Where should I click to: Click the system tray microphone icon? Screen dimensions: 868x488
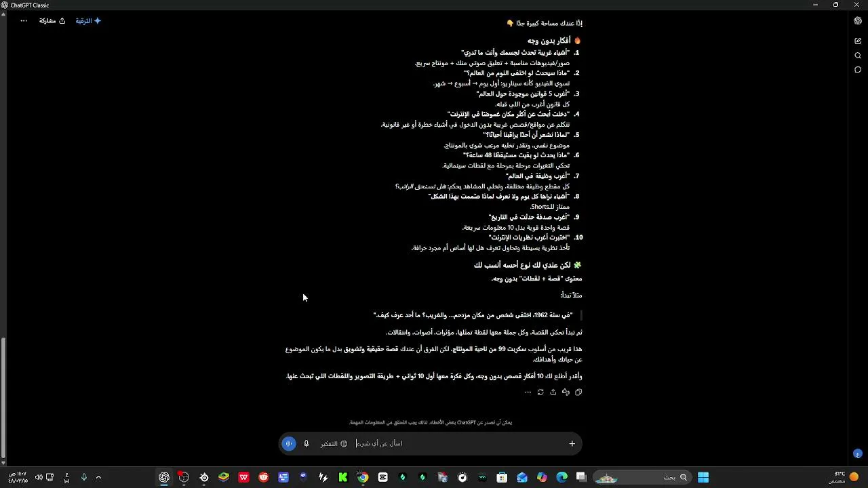[x=84, y=478]
